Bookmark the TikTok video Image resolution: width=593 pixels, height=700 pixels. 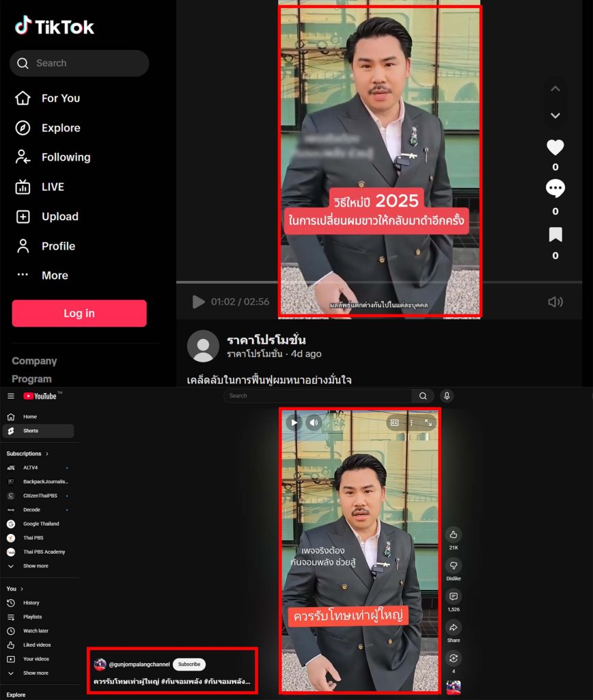click(555, 234)
